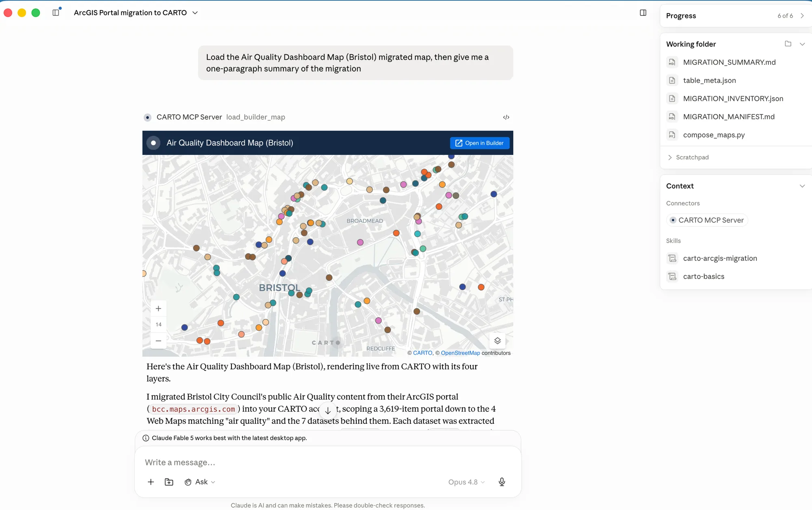Click Open in Builder button
Image resolution: width=812 pixels, height=510 pixels.
479,143
